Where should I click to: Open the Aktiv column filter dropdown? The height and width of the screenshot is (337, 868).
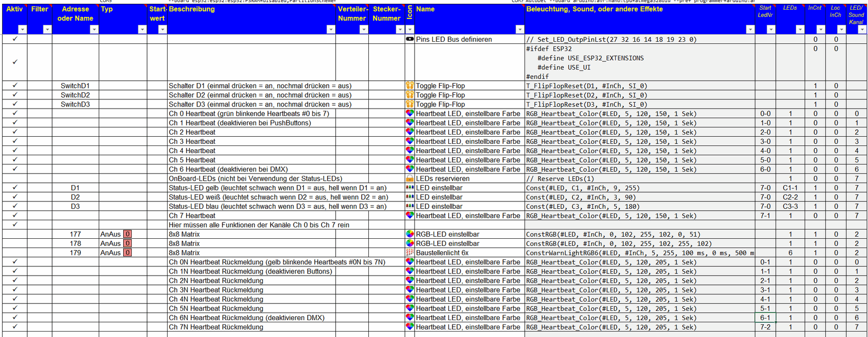22,29
